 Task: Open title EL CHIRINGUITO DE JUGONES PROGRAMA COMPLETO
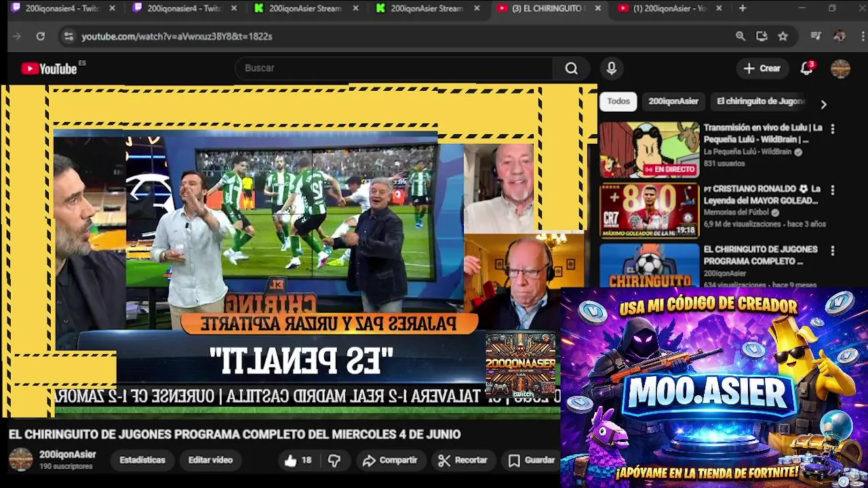point(760,255)
